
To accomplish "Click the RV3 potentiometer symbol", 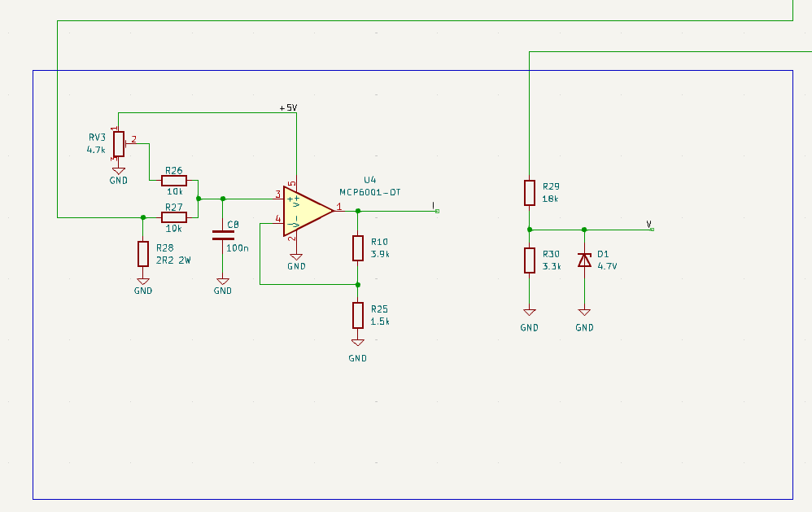I will (119, 144).
